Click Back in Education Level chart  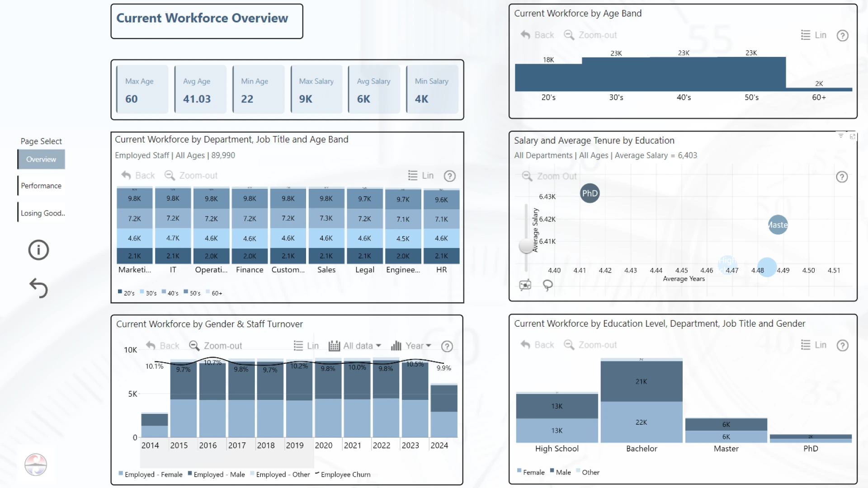tap(538, 345)
